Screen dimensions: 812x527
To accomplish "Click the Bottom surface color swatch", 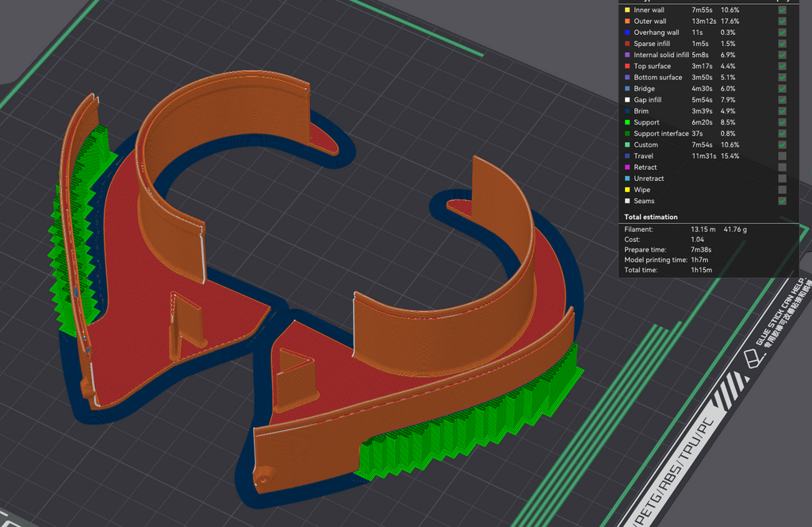I will pos(627,77).
